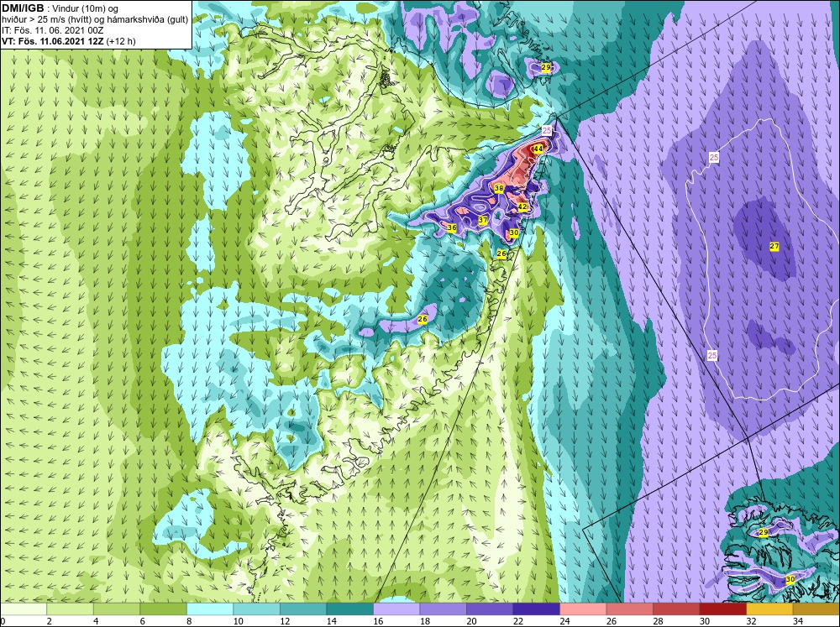Click the yellow 26 label in the long purple fjord streak

coord(423,319)
